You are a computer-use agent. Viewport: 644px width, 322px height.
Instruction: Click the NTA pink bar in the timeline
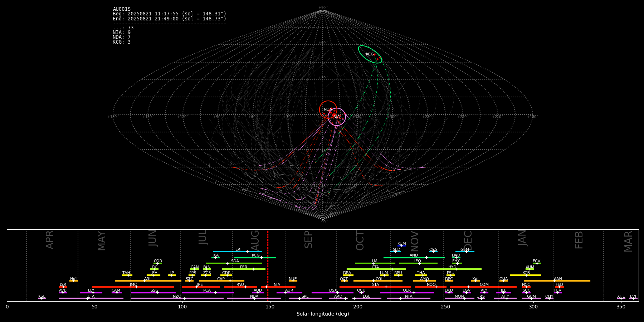pyautogui.click(x=409, y=298)
